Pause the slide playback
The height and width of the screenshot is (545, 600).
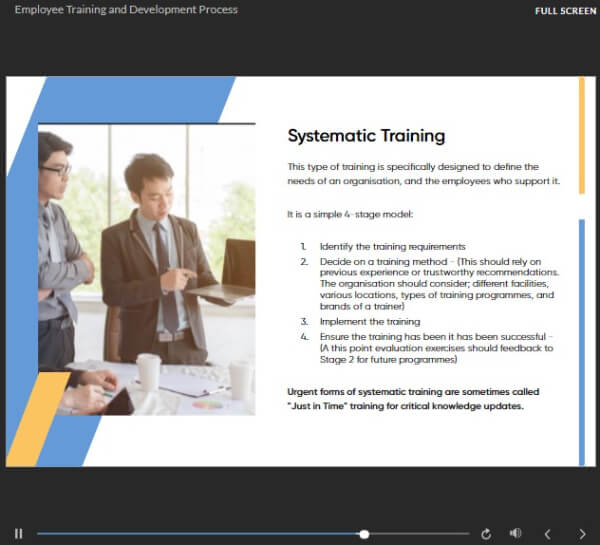click(18, 534)
